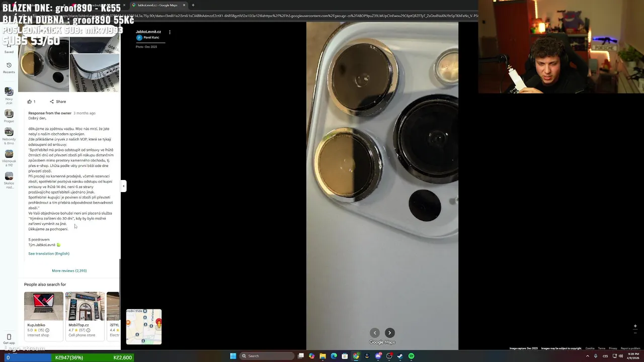Viewport: 644px width, 362px height.
Task: Go to the previous photo arrow
Action: [375, 333]
